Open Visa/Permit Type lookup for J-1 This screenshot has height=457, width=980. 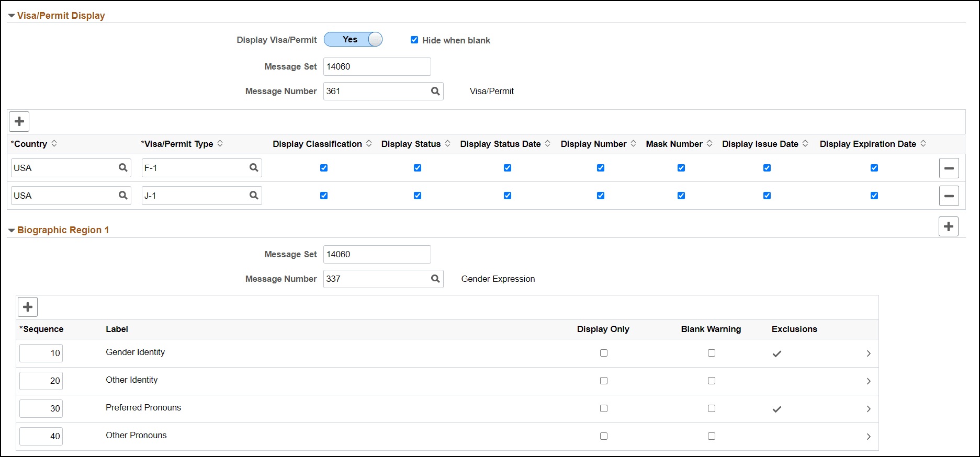coord(254,195)
